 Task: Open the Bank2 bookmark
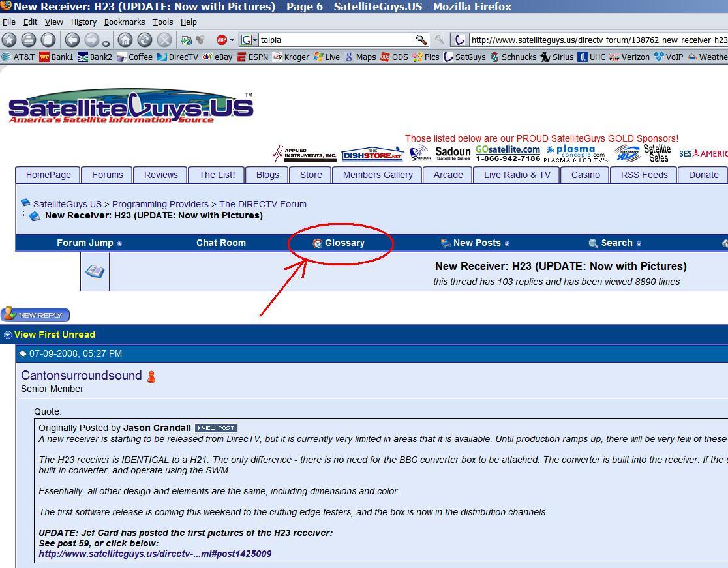click(95, 57)
